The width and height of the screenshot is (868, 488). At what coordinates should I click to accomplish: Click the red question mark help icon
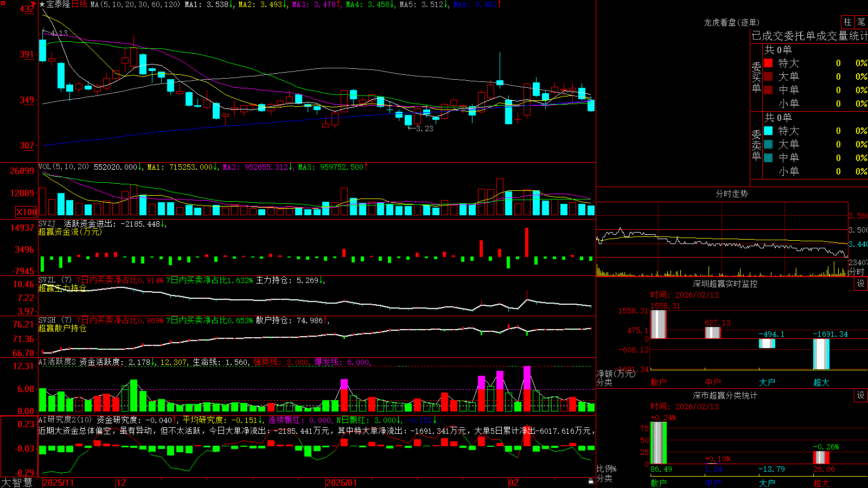(x=33, y=5)
